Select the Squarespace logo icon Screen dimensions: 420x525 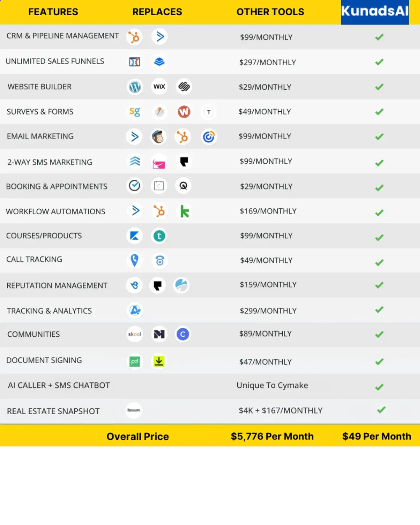[x=184, y=87]
